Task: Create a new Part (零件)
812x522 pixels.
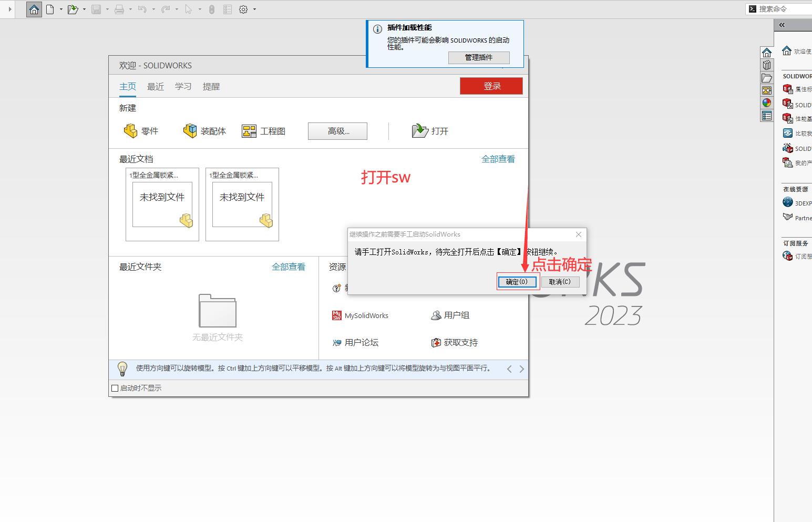Action: pyautogui.click(x=141, y=131)
